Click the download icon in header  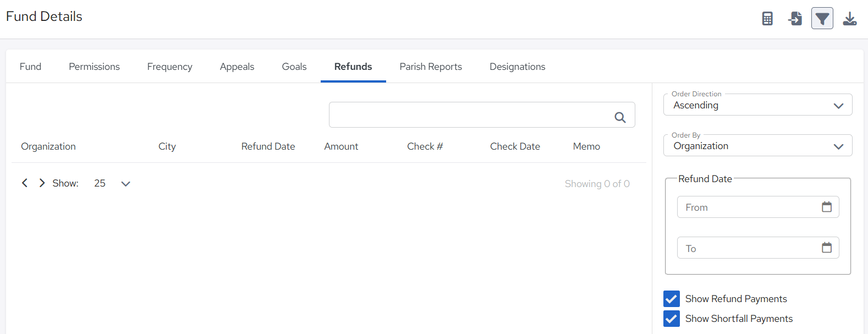(x=850, y=19)
